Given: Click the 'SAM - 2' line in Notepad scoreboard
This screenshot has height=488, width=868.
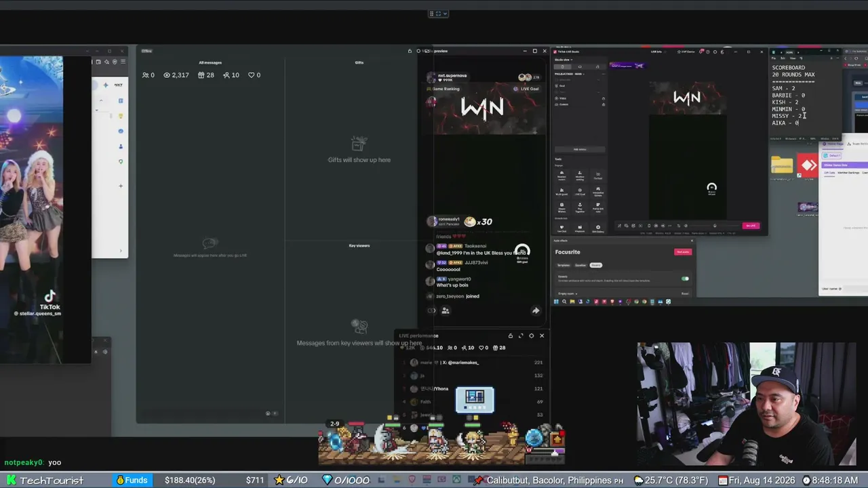Looking at the screenshot, I should (x=783, y=88).
